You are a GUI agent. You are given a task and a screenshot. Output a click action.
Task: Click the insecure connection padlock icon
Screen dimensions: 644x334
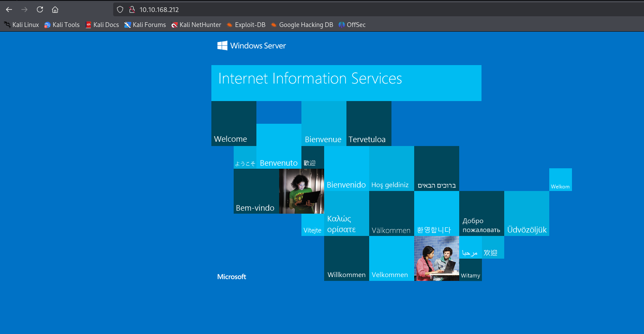click(x=132, y=9)
